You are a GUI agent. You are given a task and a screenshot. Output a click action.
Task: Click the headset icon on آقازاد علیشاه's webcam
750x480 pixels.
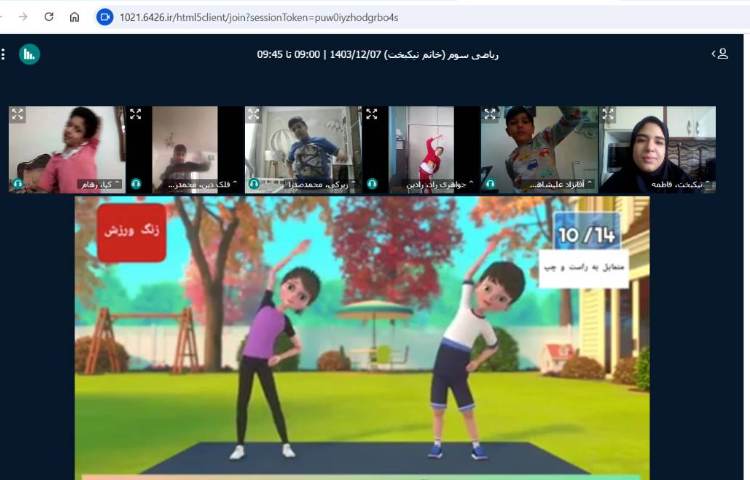490,184
